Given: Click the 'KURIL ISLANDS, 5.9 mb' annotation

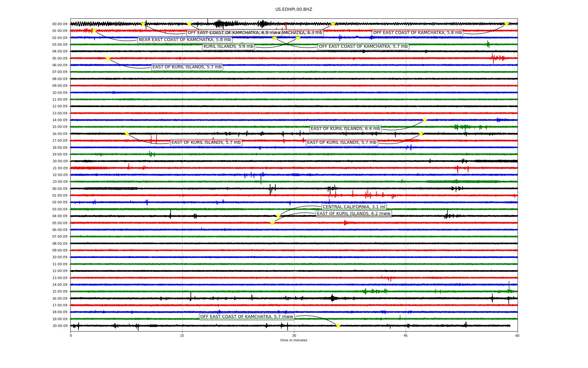Looking at the screenshot, I should point(228,47).
